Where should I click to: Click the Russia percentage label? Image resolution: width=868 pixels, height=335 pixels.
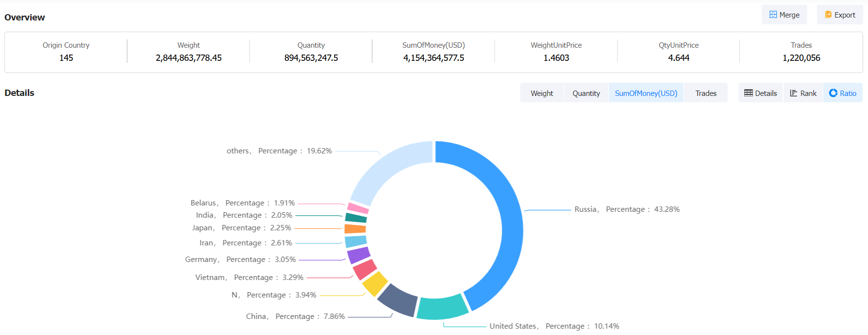(x=627, y=209)
